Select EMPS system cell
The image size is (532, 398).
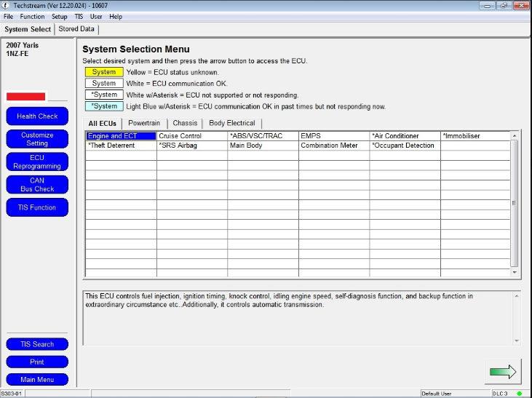tap(334, 136)
